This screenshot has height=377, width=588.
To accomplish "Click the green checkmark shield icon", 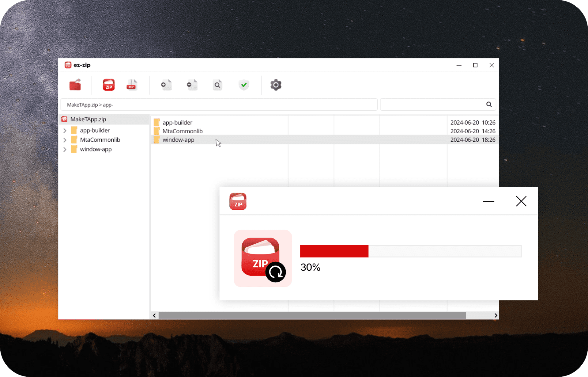I will coord(244,85).
